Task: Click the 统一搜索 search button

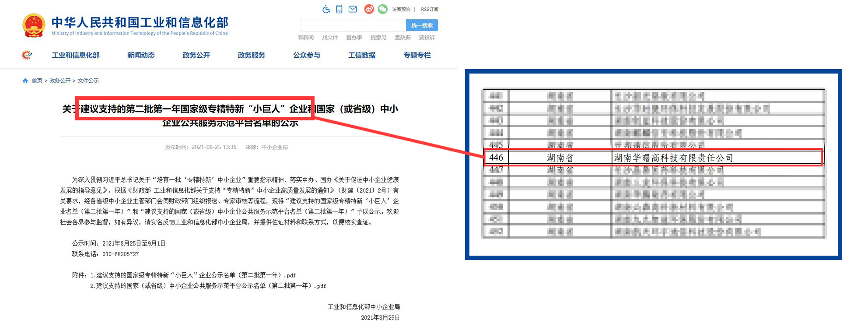Action: pyautogui.click(x=422, y=25)
